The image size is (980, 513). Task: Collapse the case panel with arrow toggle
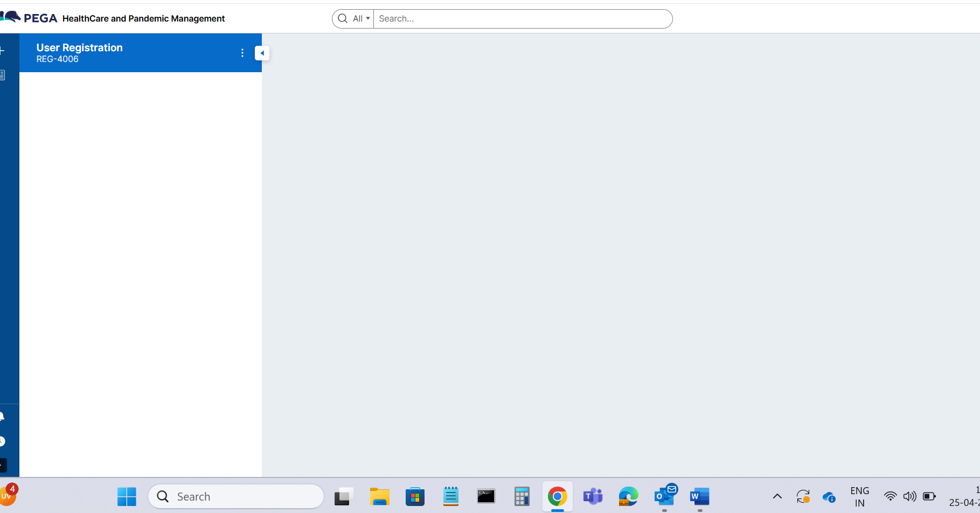pos(262,53)
